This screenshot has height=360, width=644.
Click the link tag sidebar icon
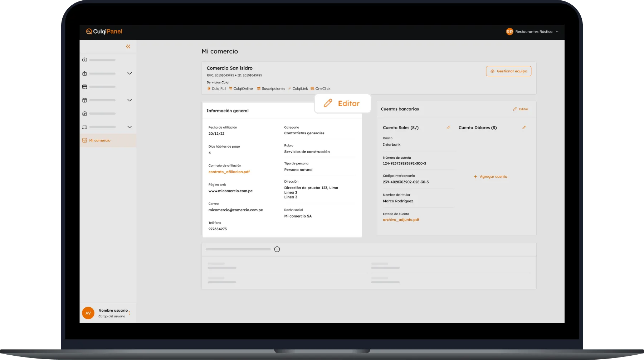click(x=84, y=114)
